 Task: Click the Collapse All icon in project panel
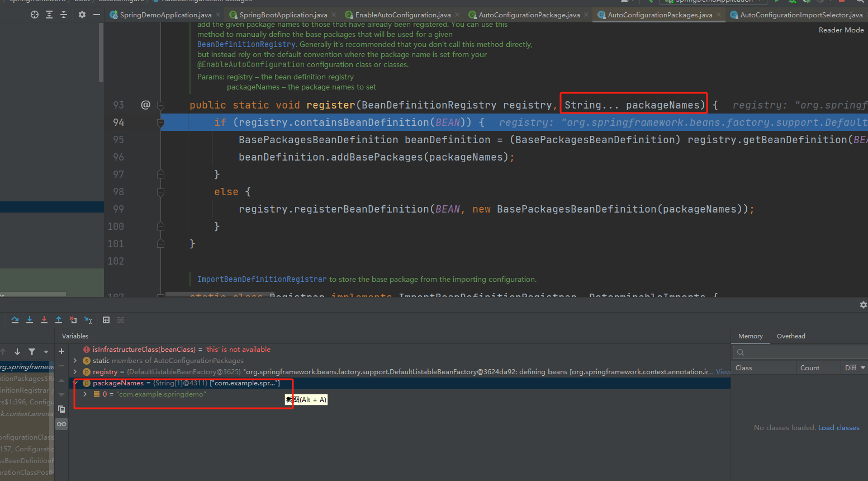click(64, 15)
